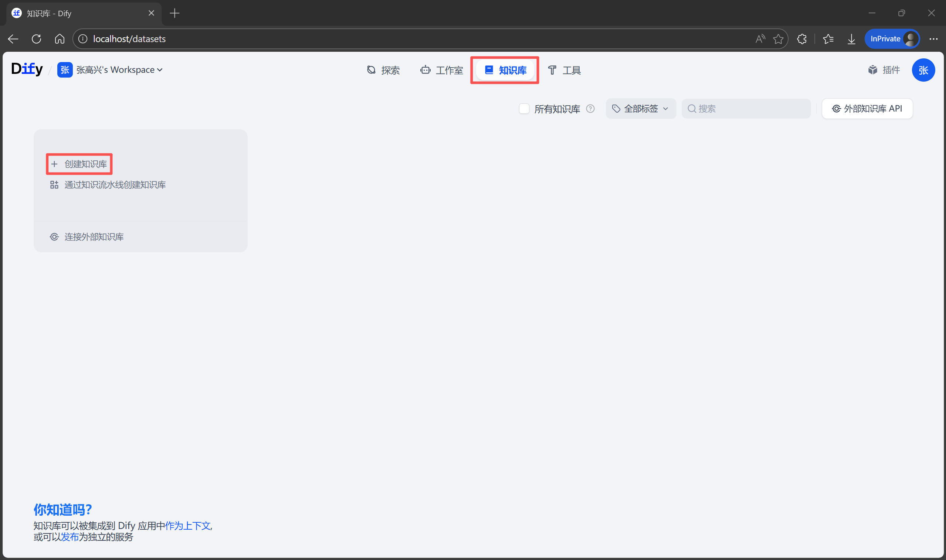
Task: Add this page to favorites star
Action: (x=777, y=39)
